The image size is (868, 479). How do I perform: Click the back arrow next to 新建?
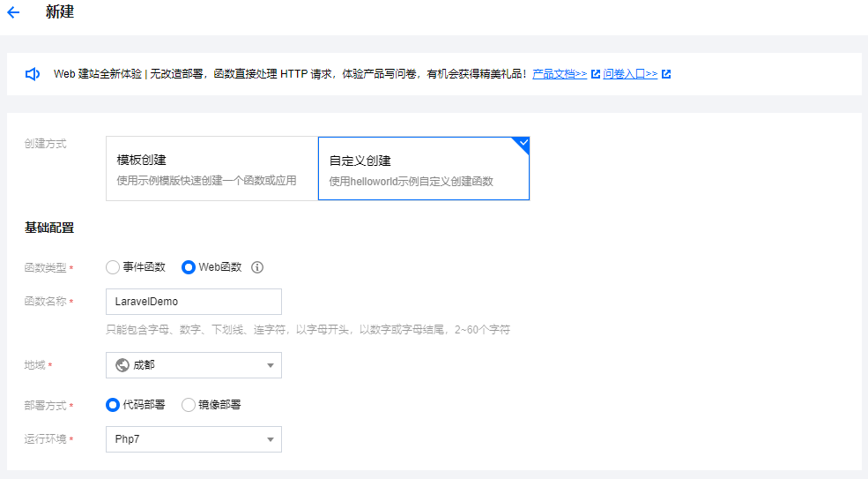(x=13, y=12)
